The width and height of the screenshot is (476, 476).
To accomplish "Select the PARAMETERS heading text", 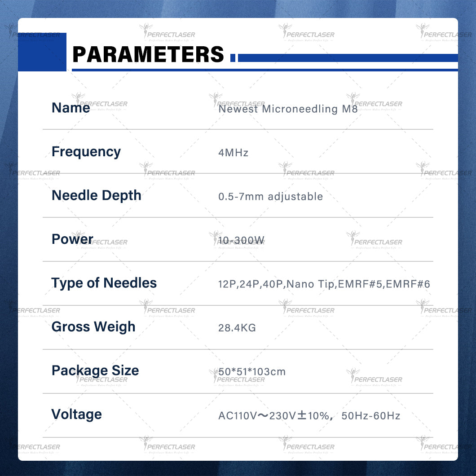I will coord(148,55).
